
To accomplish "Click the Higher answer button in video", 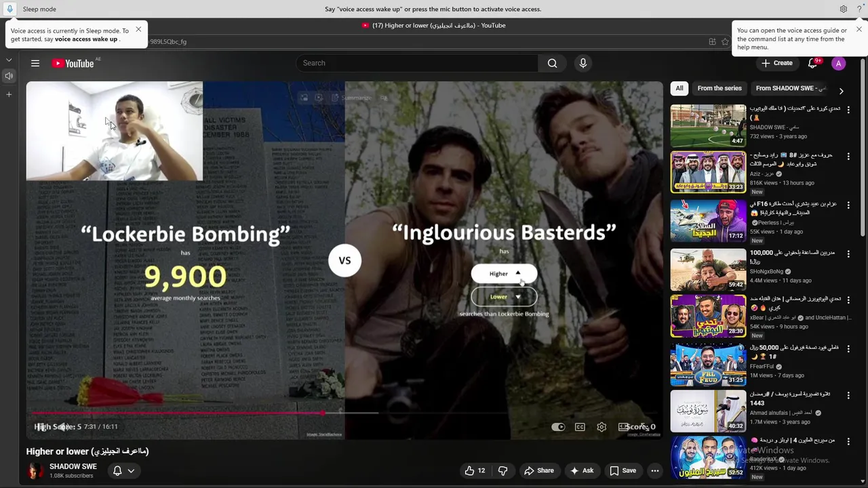I will [x=504, y=274].
